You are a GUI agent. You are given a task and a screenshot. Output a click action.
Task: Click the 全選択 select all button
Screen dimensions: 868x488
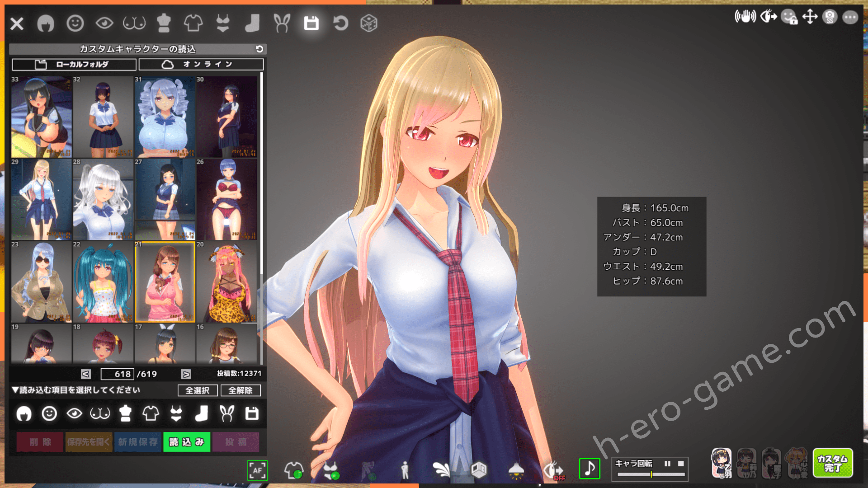(x=198, y=390)
